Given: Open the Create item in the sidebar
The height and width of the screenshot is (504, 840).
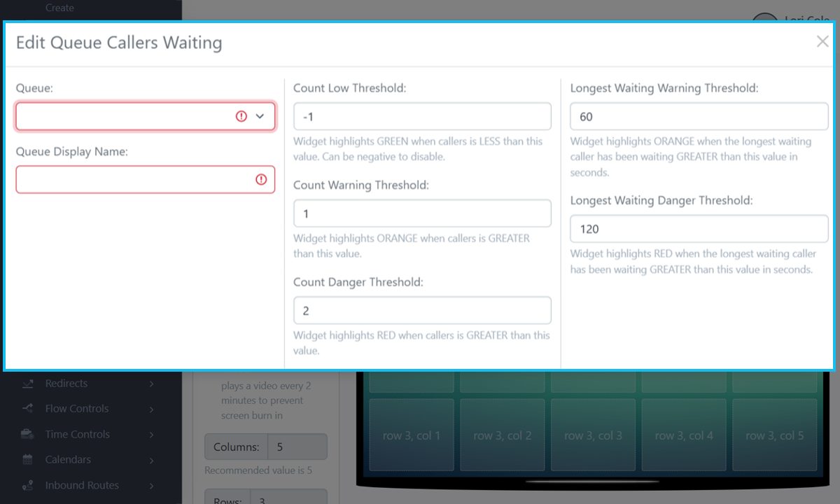Looking at the screenshot, I should (x=59, y=8).
